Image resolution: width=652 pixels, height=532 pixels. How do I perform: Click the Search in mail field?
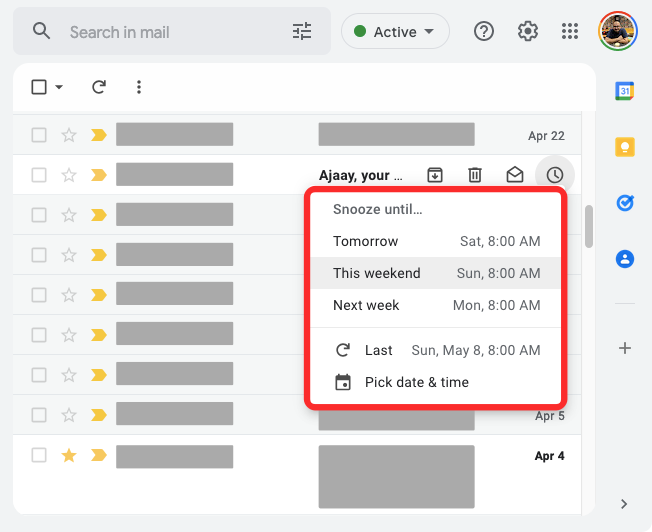pos(170,32)
